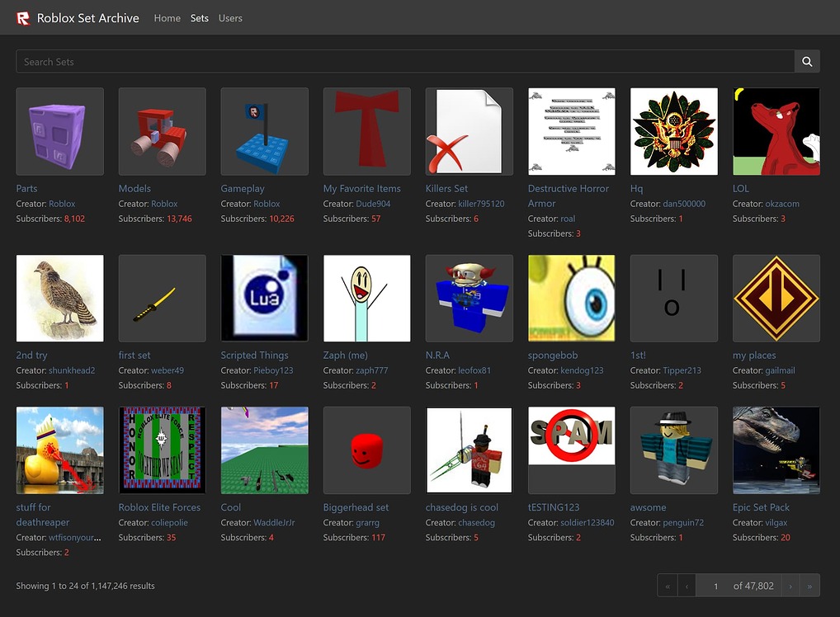Open the Parts set thumbnail
This screenshot has height=617, width=840.
(x=59, y=131)
